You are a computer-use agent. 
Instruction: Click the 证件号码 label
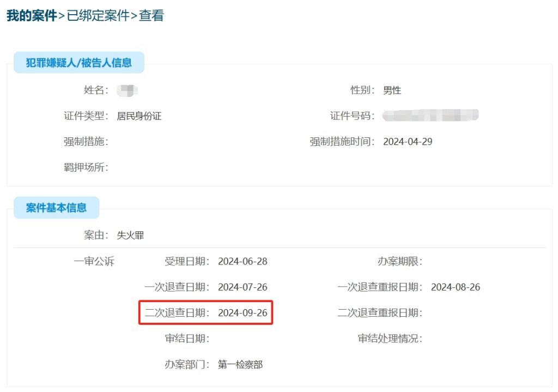click(353, 116)
